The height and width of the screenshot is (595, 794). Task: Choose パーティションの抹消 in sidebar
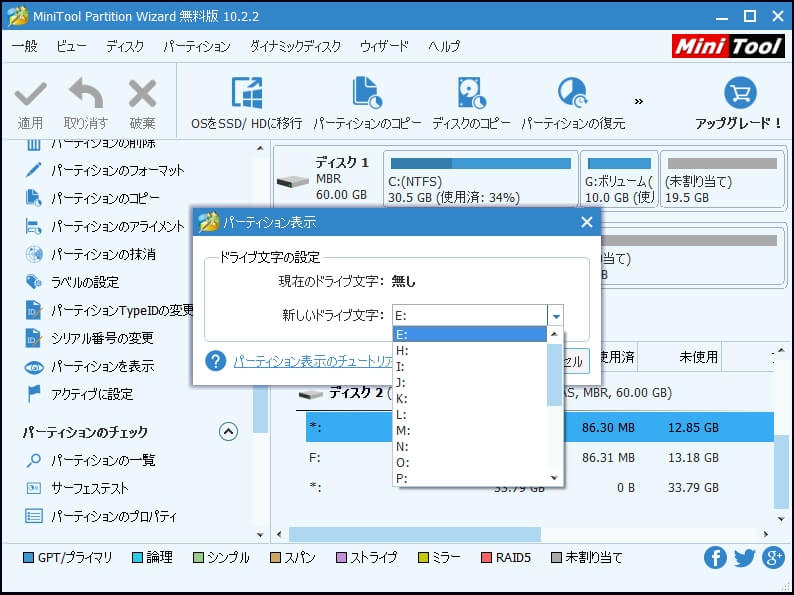tap(90, 254)
